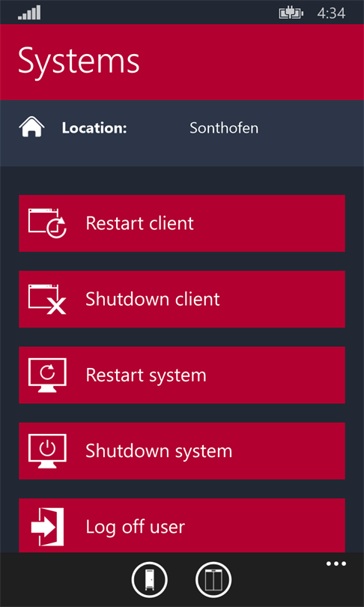Screen dimensions: 364x607
Task: Click the Shutdown system power monitor icon
Action: coord(47,451)
